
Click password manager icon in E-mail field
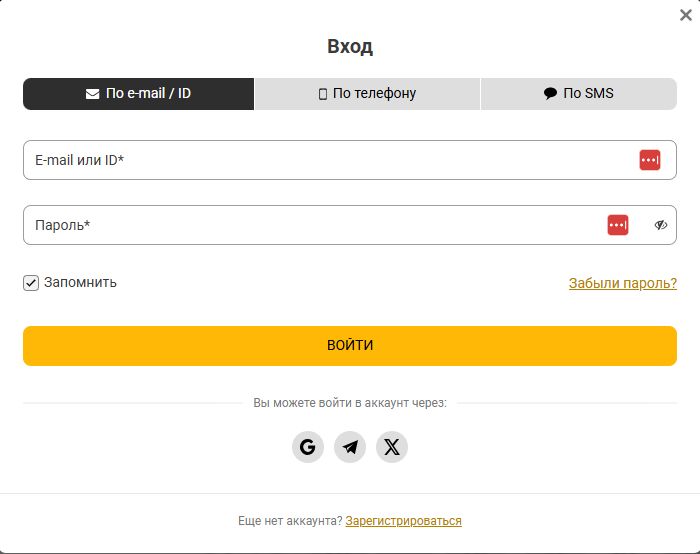[x=650, y=160]
